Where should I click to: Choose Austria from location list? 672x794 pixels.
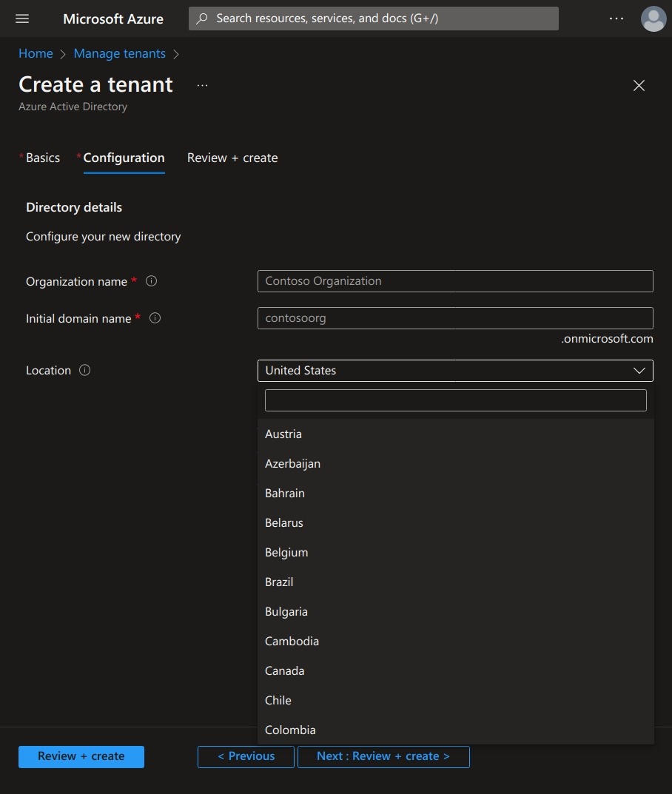click(456, 434)
